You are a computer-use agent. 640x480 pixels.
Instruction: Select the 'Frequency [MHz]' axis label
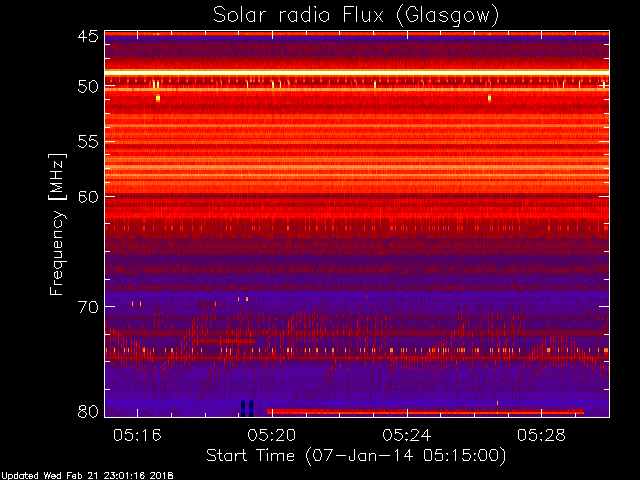(x=57, y=224)
